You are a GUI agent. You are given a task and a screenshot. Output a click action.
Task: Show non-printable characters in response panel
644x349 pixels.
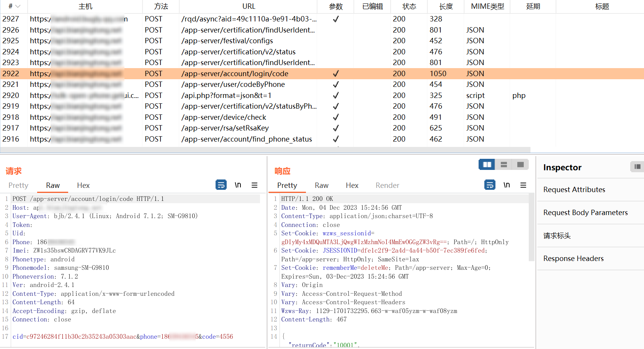click(x=507, y=185)
